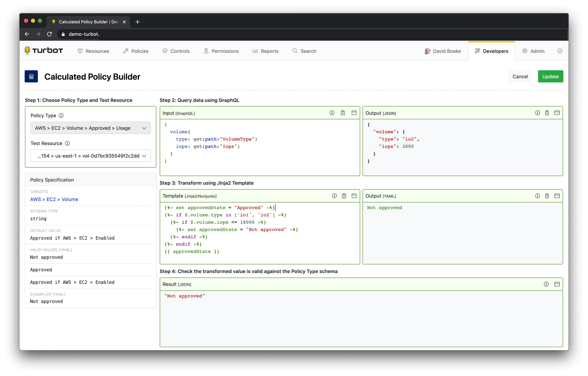Click the demo-turbot address bar
The width and height of the screenshot is (588, 376).
(x=84, y=34)
